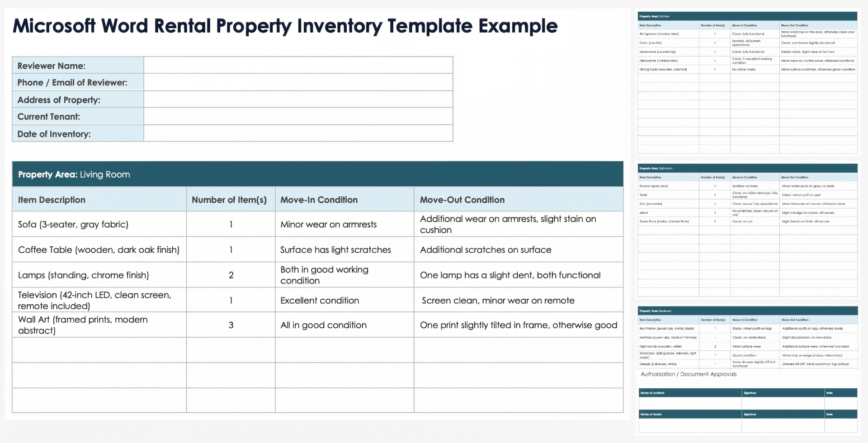The height and width of the screenshot is (443, 868).
Task: Select the 'Shower (glass door)' row in Bathroom table
Action: coord(747,186)
